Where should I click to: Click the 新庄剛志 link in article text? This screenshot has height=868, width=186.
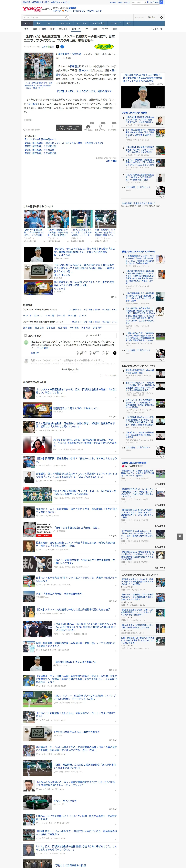(75, 67)
